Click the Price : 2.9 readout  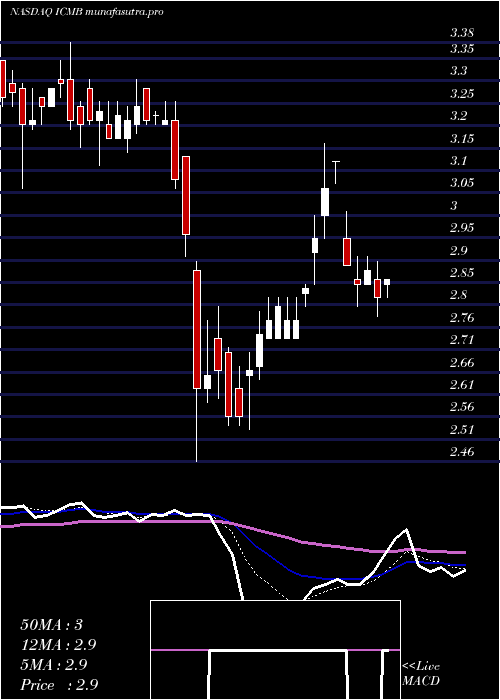tap(59, 685)
